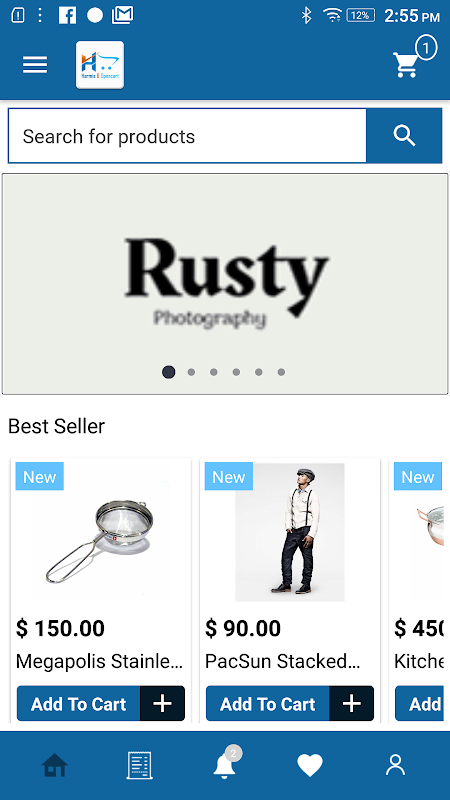450x800 pixels.
Task: Click plus button on Megapolis product
Action: 162,704
